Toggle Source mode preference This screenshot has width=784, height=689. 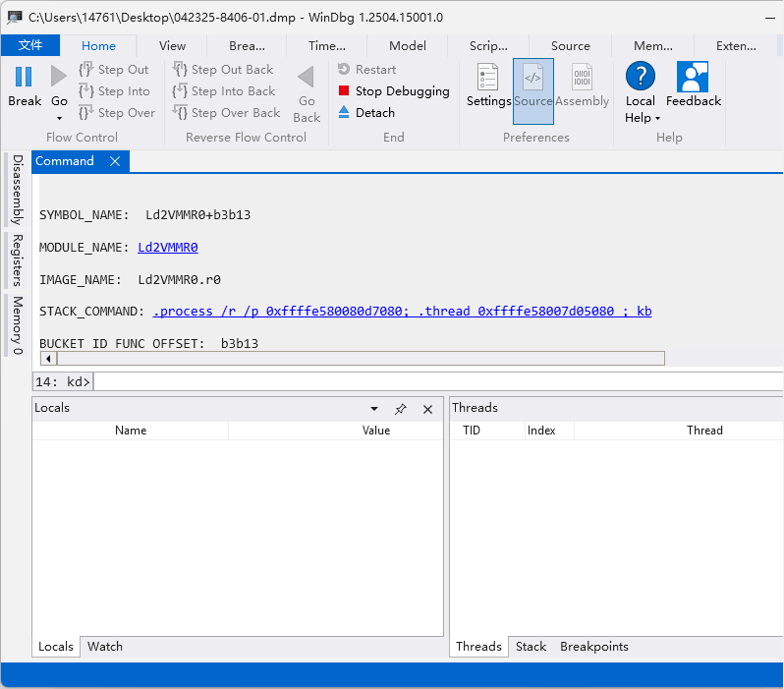pos(532,78)
